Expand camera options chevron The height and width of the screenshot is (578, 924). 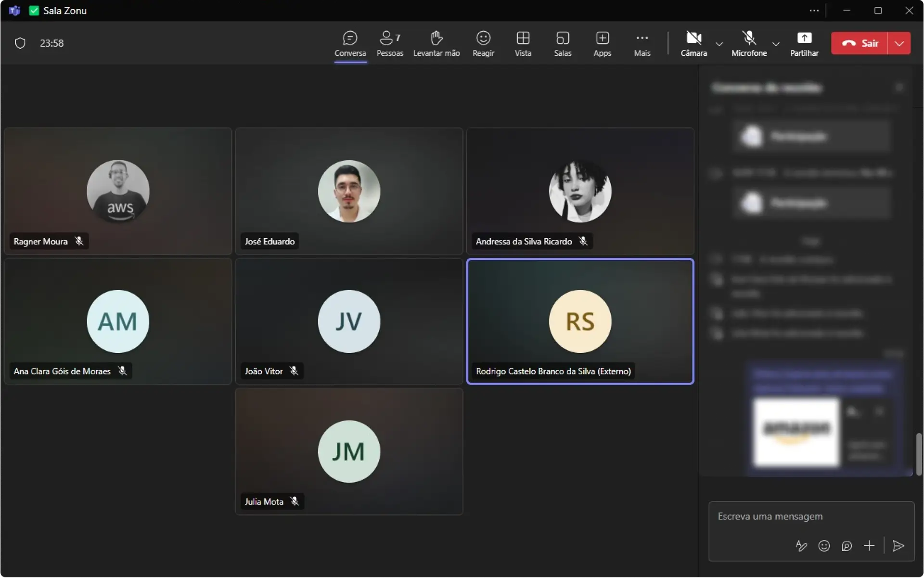pyautogui.click(x=719, y=44)
